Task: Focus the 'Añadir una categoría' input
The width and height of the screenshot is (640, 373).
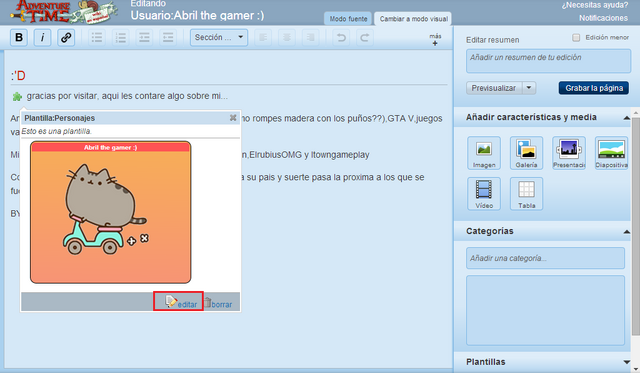Action: tap(545, 258)
